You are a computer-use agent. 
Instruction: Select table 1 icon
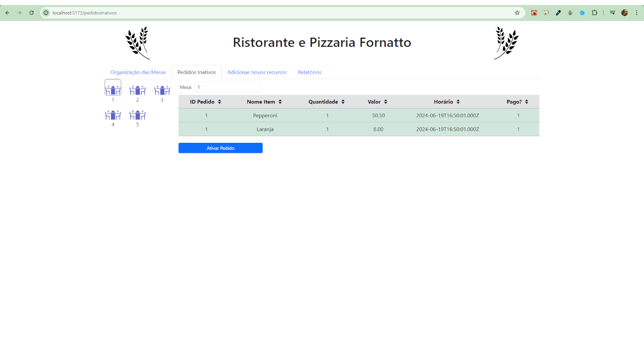point(113,88)
